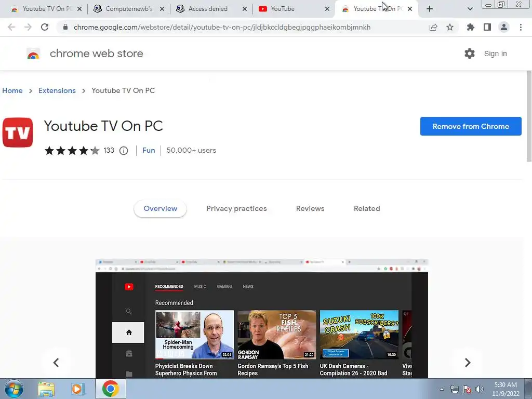Viewport: 532px width, 399px height.
Task: Open File Explorer from the taskbar
Action: pos(46,389)
